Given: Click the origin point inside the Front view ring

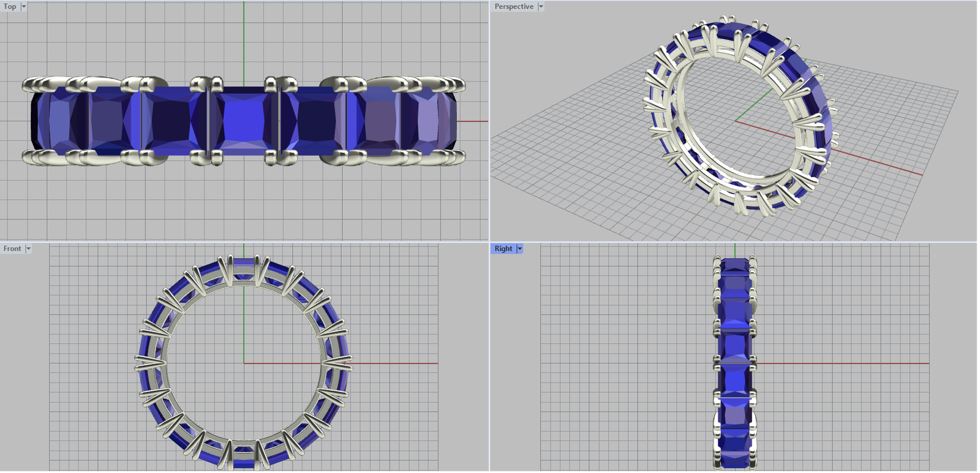Looking at the screenshot, I should (244, 363).
